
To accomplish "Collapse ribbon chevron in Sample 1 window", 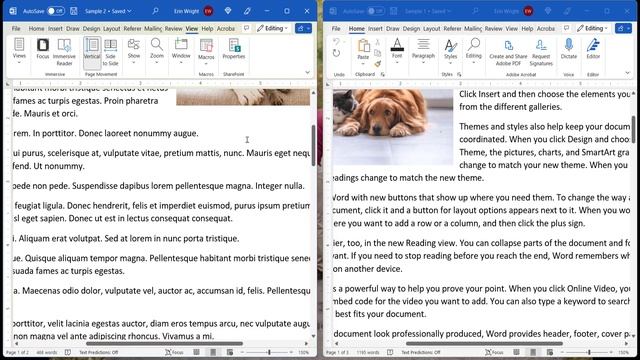I will 627,73.
